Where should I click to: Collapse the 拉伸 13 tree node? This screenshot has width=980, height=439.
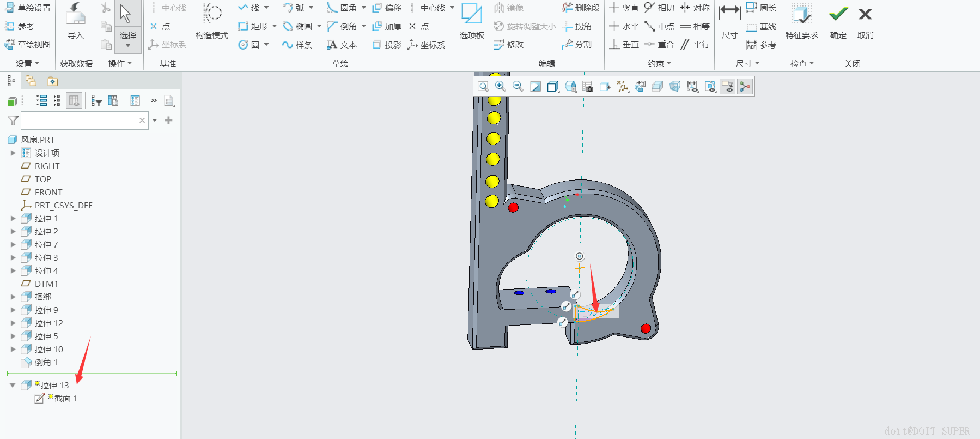[x=13, y=385]
